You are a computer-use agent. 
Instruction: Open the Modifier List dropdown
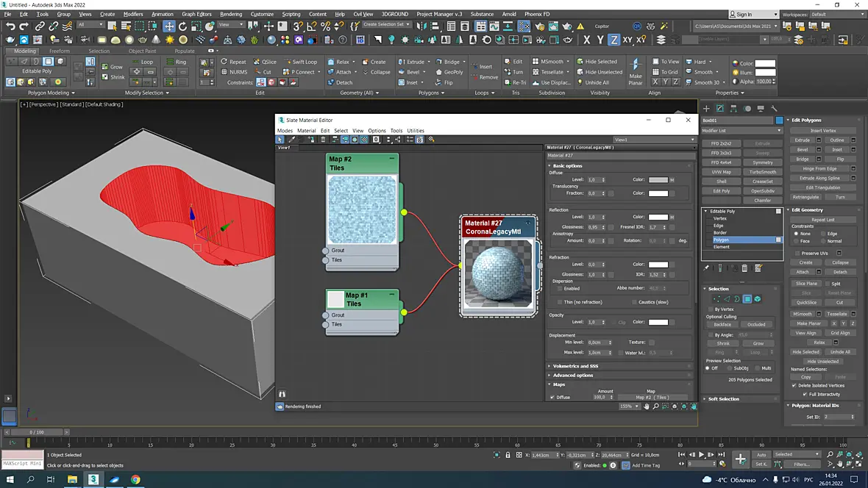pos(742,131)
